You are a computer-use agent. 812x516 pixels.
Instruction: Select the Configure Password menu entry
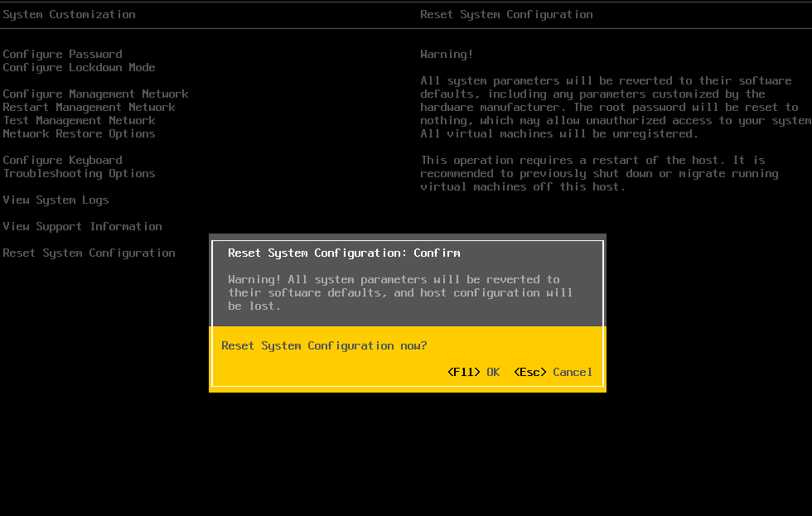[x=62, y=54]
